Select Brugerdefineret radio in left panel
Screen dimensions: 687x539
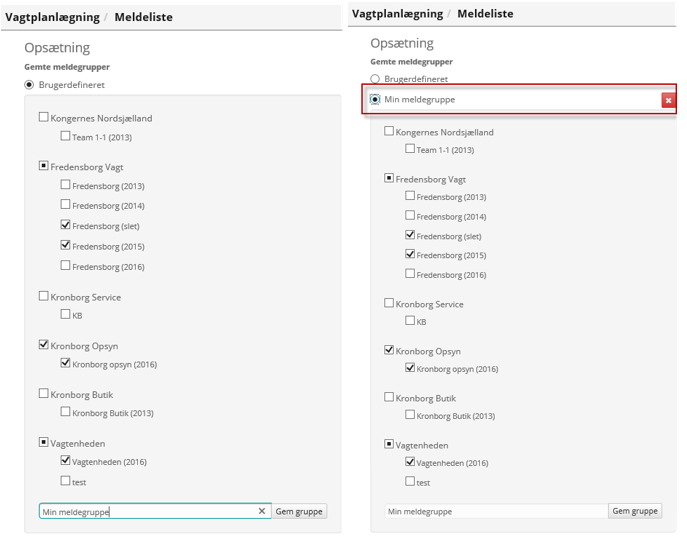tap(29, 85)
